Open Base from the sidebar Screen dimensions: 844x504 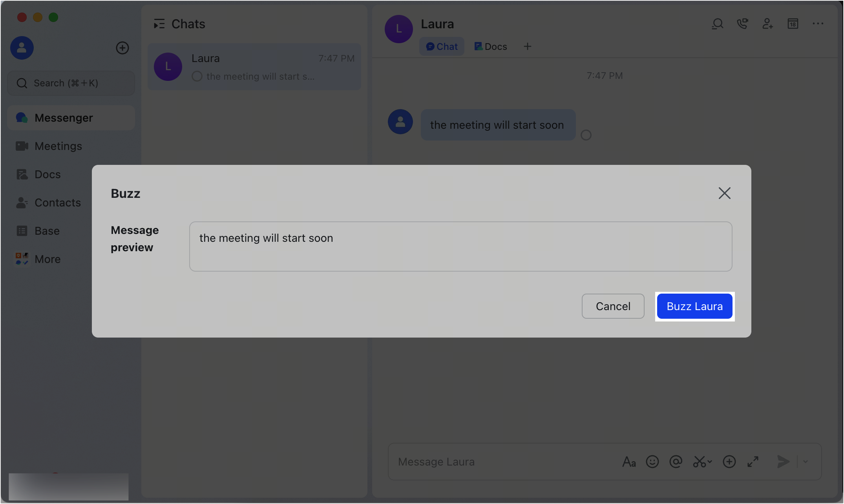(47, 230)
